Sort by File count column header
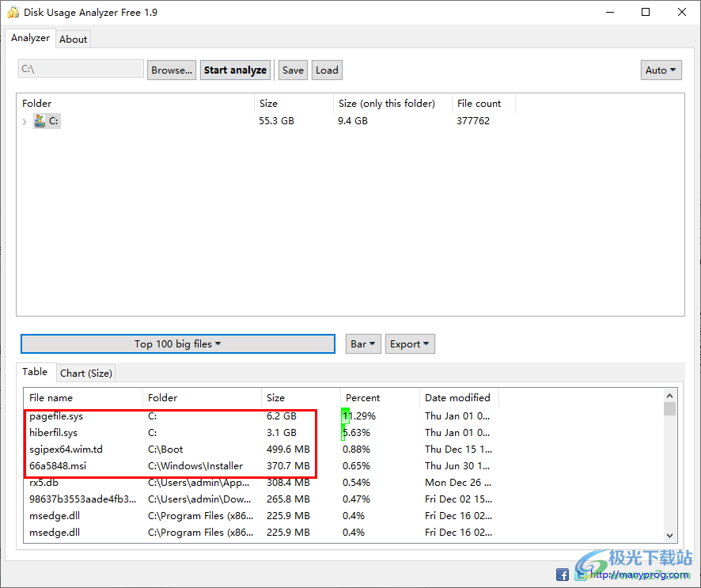The image size is (701, 588). coord(483,104)
